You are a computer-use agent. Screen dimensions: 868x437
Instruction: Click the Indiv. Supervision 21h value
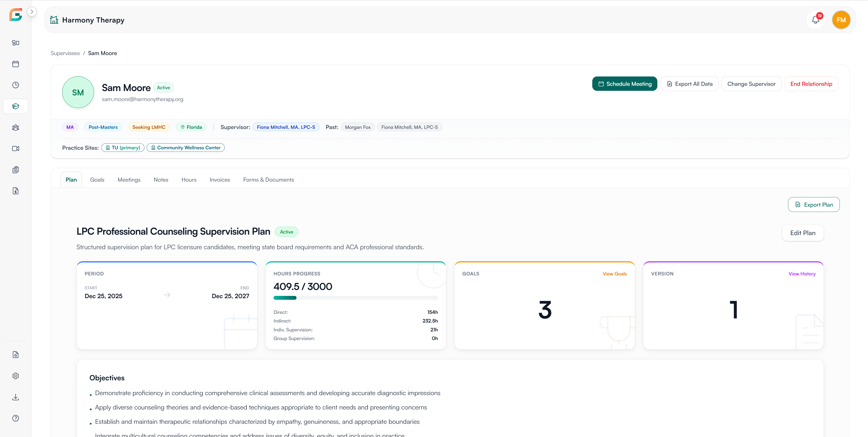coord(434,330)
